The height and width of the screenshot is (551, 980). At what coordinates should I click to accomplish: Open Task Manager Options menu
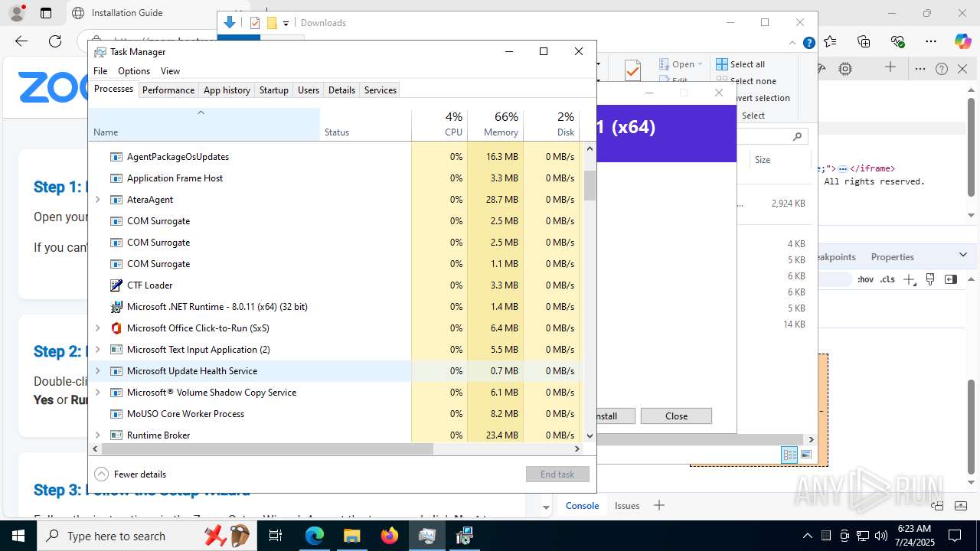pos(134,71)
